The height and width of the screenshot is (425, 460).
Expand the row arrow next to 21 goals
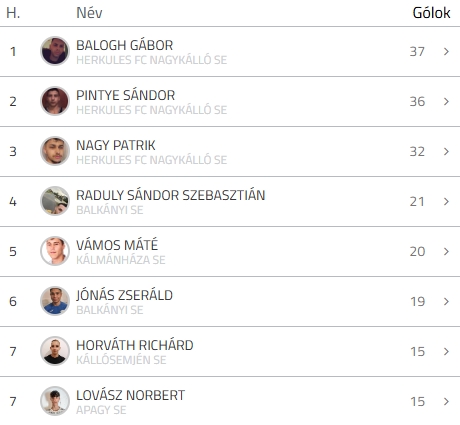click(x=446, y=201)
